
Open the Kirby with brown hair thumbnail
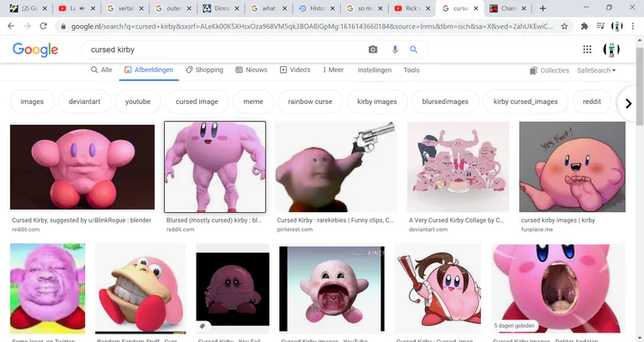pyautogui.click(x=437, y=289)
